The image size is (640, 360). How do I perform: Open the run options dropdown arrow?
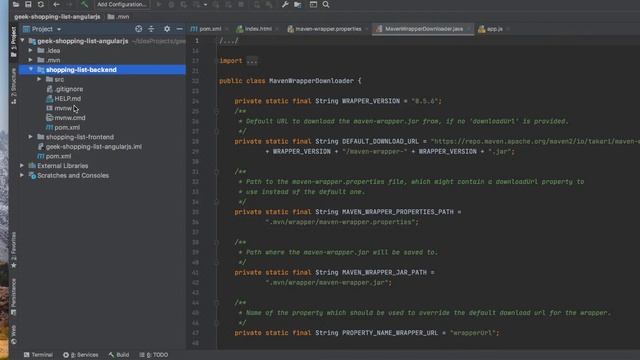click(x=205, y=5)
